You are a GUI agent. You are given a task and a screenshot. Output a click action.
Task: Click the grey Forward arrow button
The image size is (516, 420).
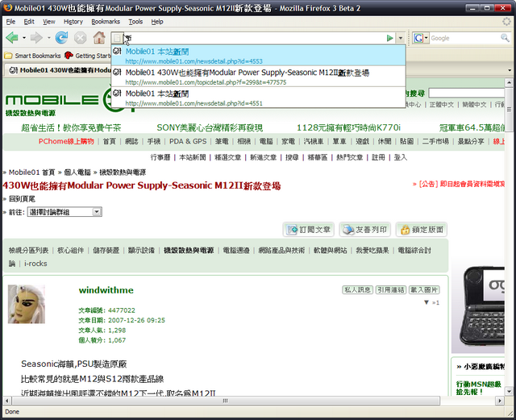click(36, 38)
